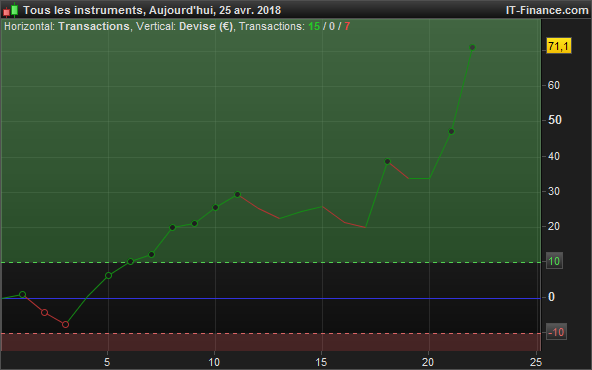This screenshot has height=370, width=592.
Task: Click the yellow 71,1 value label
Action: (558, 46)
